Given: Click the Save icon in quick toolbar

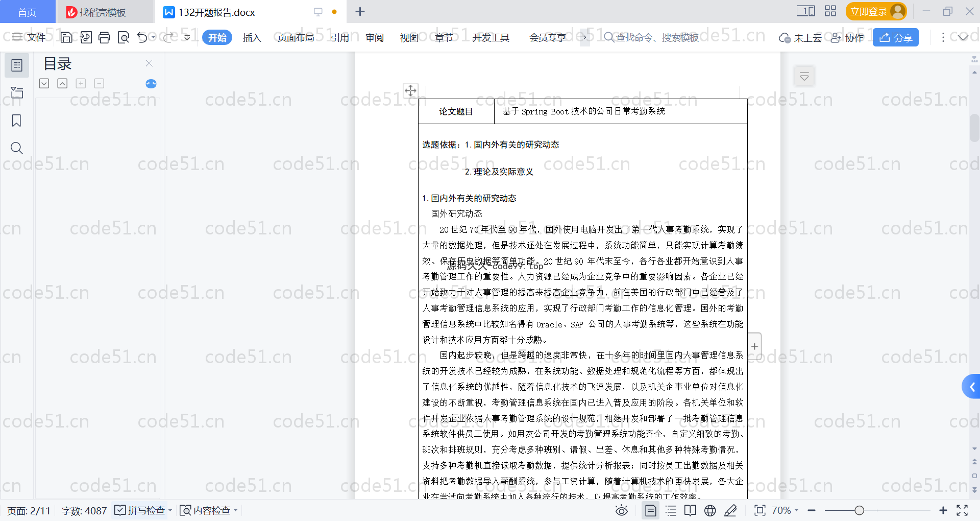Looking at the screenshot, I should (66, 37).
